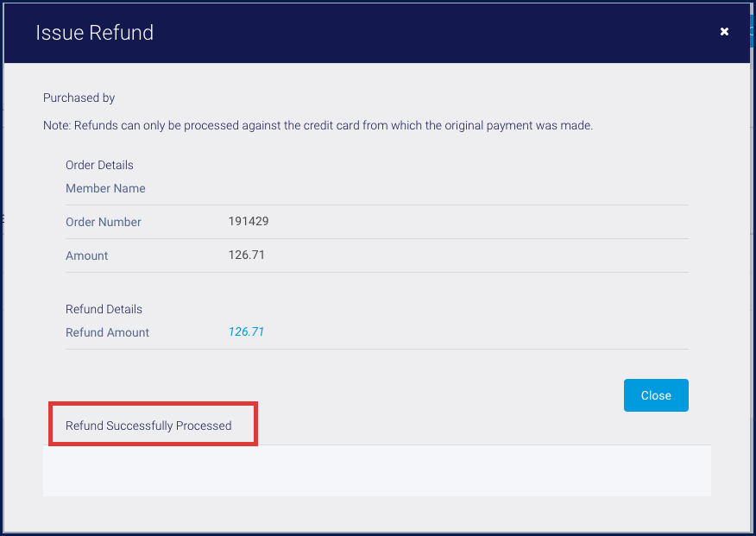Screen dimensions: 756x536
Task: Click the Order Number label
Action: [104, 222]
